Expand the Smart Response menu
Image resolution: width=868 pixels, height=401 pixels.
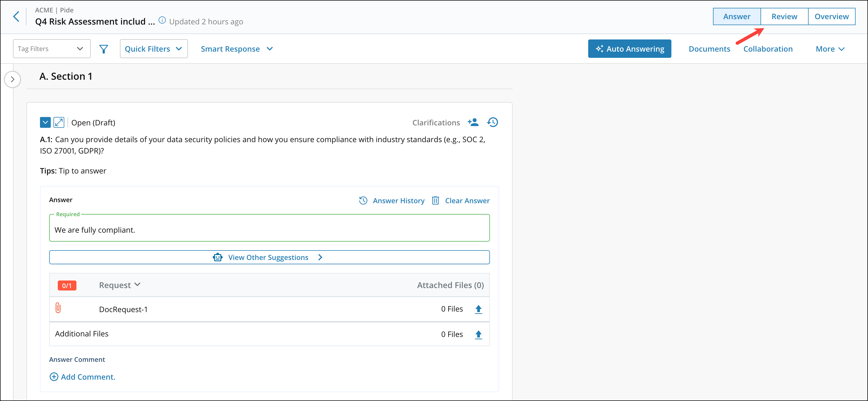[x=237, y=49]
